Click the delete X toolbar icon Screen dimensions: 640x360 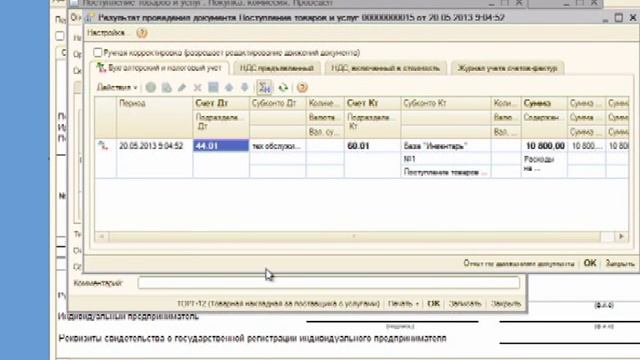tap(198, 87)
